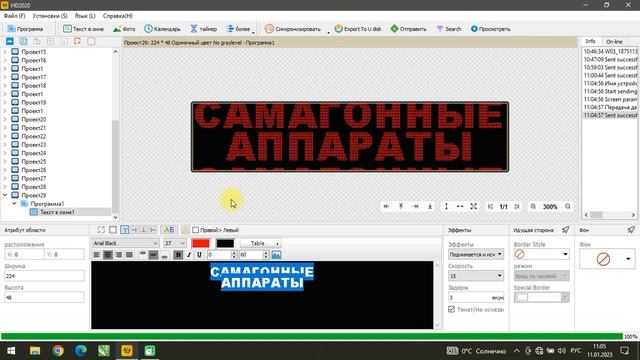Toggle the Проект18 checkbox
The image size is (640, 360).
click(15, 85)
